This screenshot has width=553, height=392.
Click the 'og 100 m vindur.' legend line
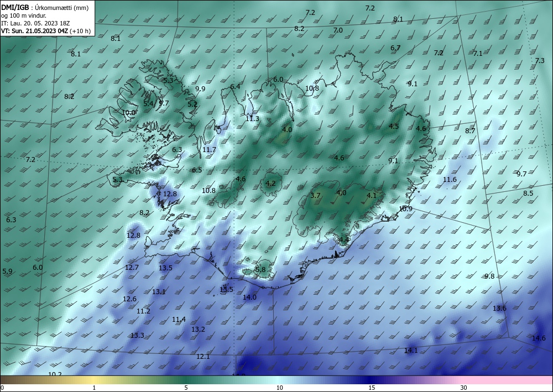[x=24, y=15]
